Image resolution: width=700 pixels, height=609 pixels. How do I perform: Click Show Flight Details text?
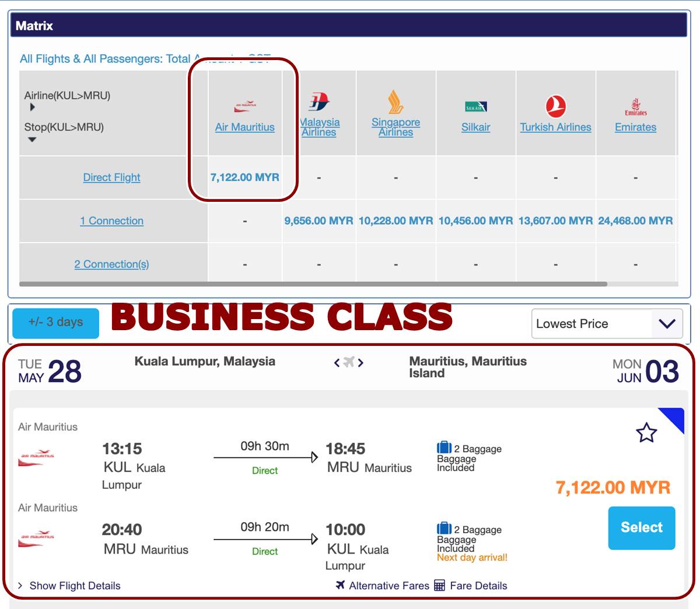75,586
